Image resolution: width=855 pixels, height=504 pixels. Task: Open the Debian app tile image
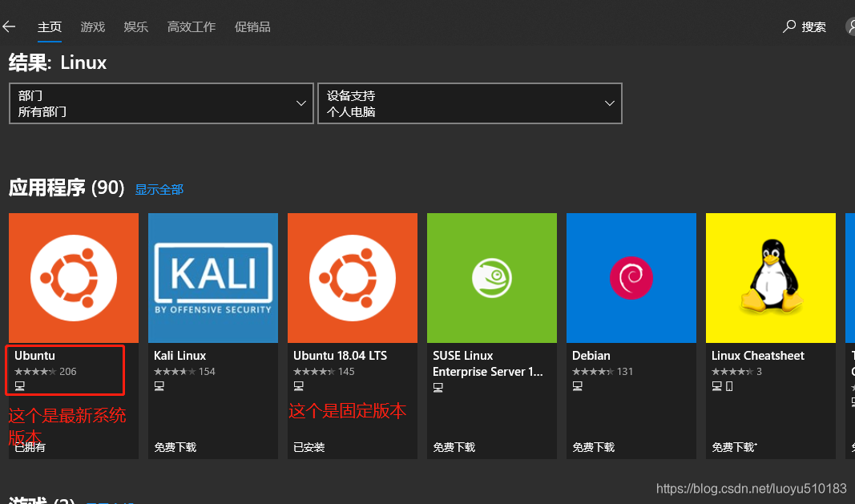click(x=631, y=277)
